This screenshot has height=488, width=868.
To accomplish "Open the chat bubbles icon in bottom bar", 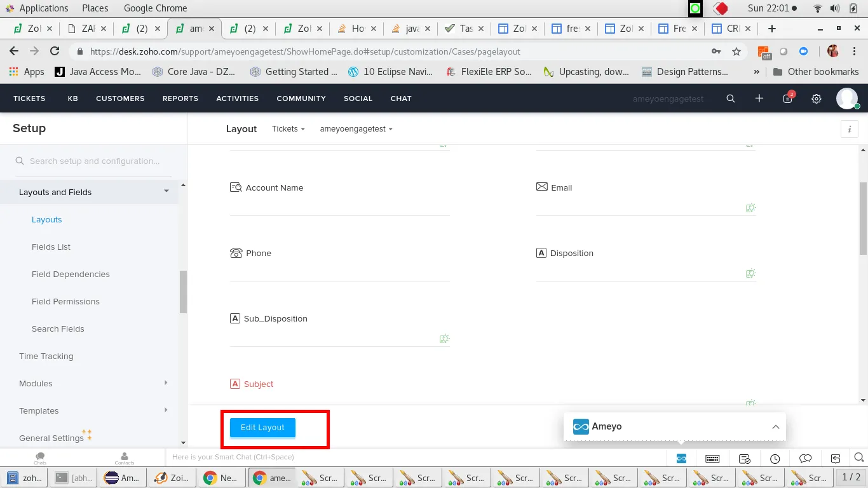I will (806, 458).
